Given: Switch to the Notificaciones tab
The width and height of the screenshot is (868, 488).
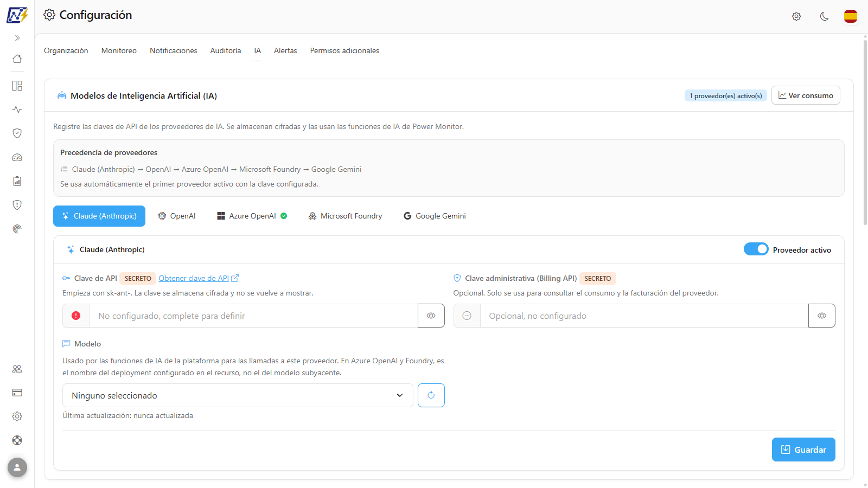Looking at the screenshot, I should tap(174, 50).
